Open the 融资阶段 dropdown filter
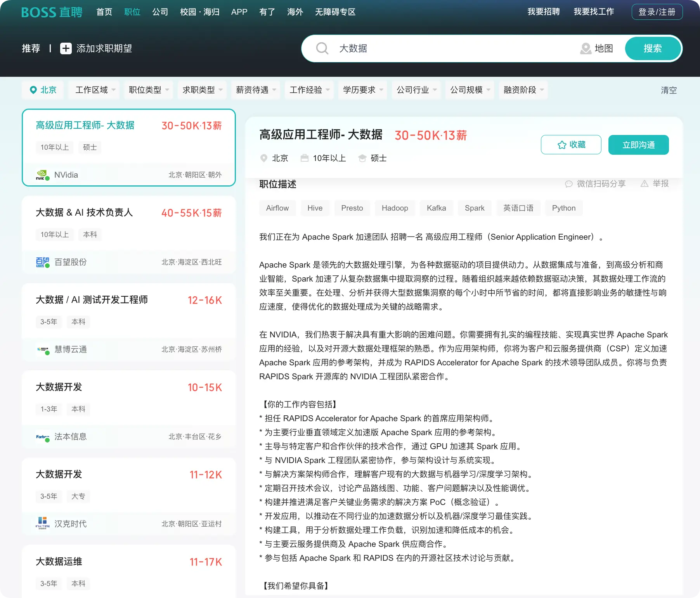This screenshot has width=700, height=598. coord(523,90)
